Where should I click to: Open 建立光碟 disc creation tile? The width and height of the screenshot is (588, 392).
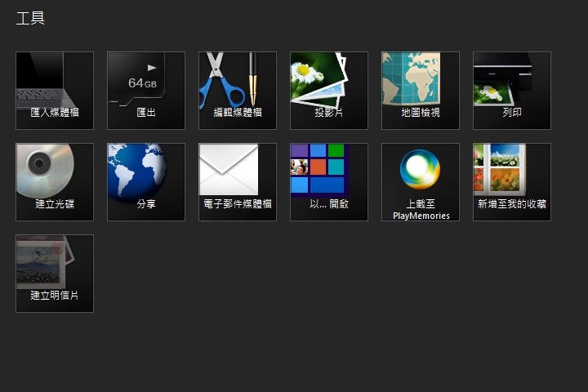click(x=55, y=182)
